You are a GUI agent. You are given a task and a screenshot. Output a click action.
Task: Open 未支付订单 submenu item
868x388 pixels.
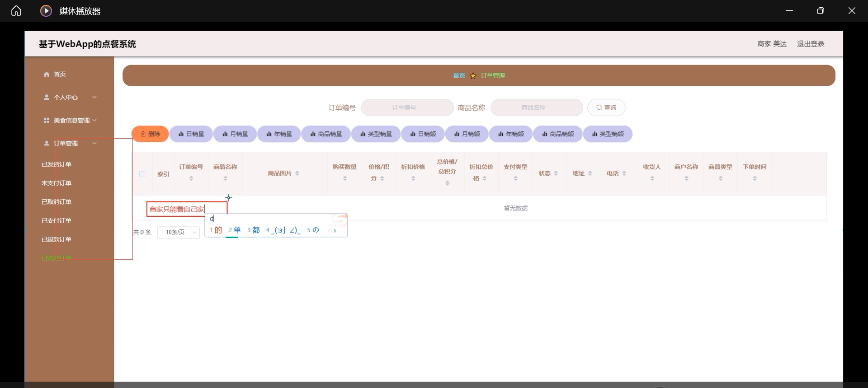coord(56,183)
